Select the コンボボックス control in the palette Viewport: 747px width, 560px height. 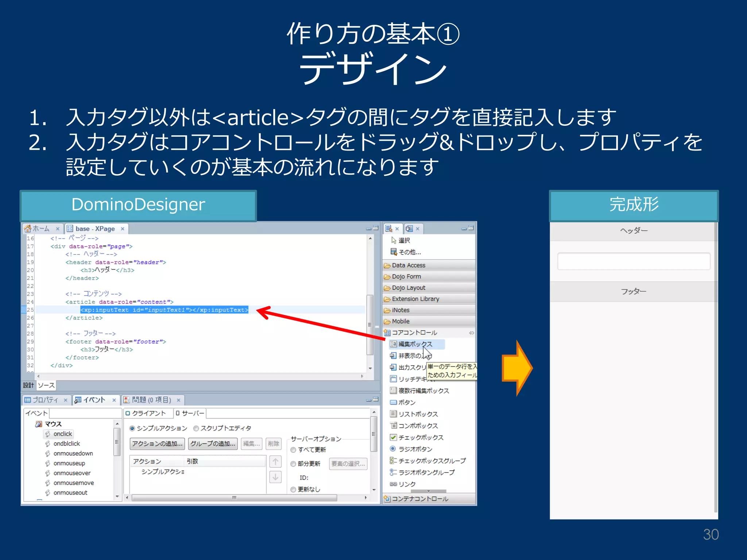[414, 425]
